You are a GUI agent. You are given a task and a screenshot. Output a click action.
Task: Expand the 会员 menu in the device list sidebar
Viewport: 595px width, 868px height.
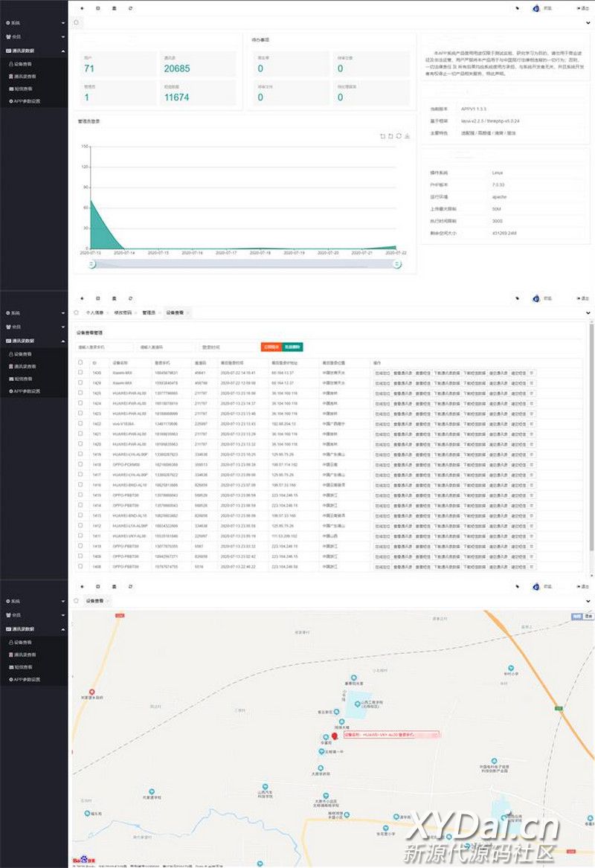[33, 327]
